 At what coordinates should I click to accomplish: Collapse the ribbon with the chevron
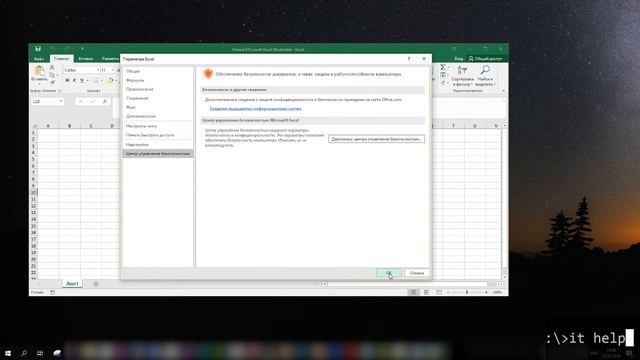pyautogui.click(x=503, y=91)
